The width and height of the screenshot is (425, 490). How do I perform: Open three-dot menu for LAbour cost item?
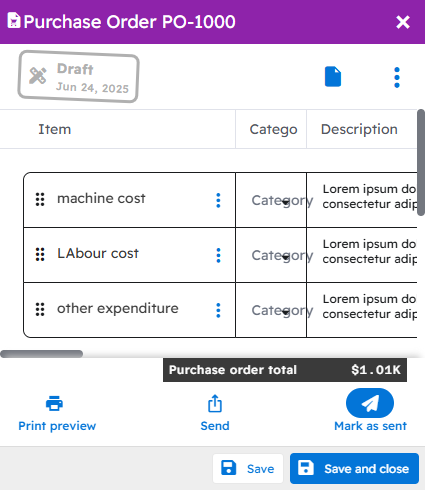coord(218,255)
